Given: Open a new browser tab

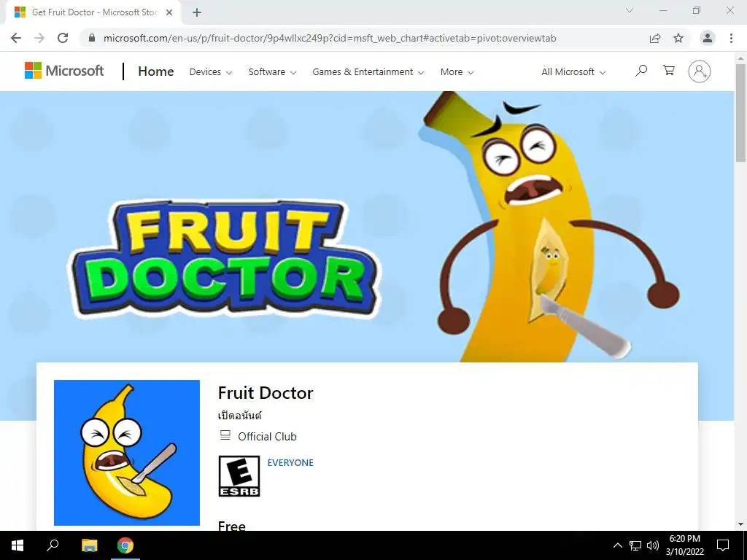Looking at the screenshot, I should pos(197,12).
